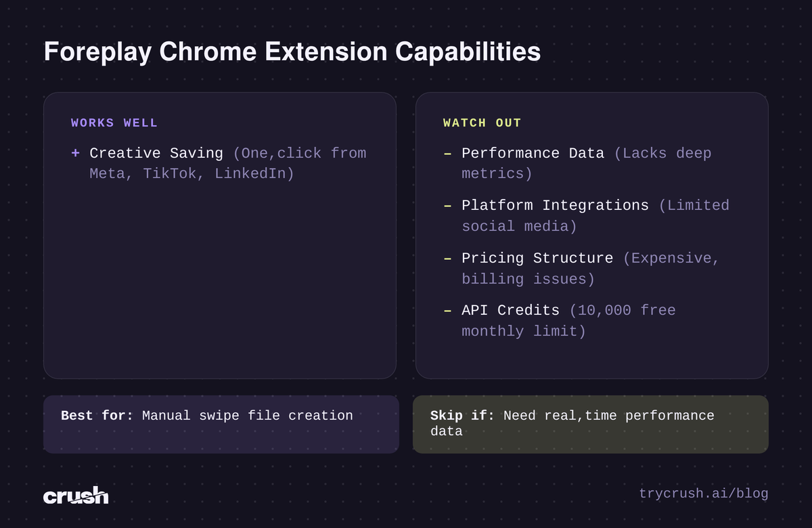Click the minus marker beside Pricing Structure
Screen dimensions: 812x528
pyautogui.click(x=447, y=259)
